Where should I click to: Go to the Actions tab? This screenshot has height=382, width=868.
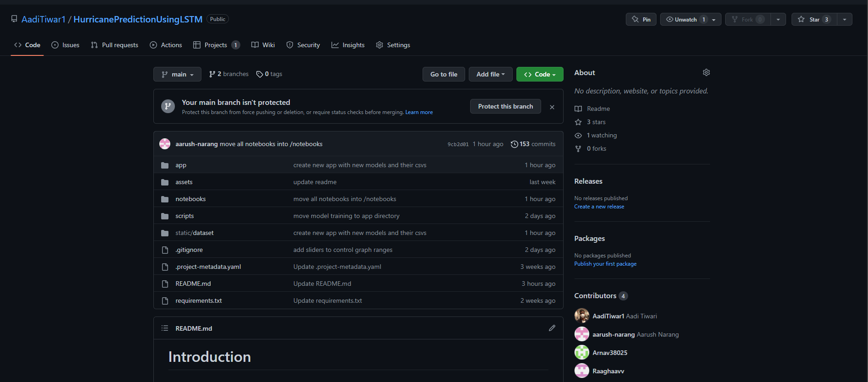(x=166, y=45)
